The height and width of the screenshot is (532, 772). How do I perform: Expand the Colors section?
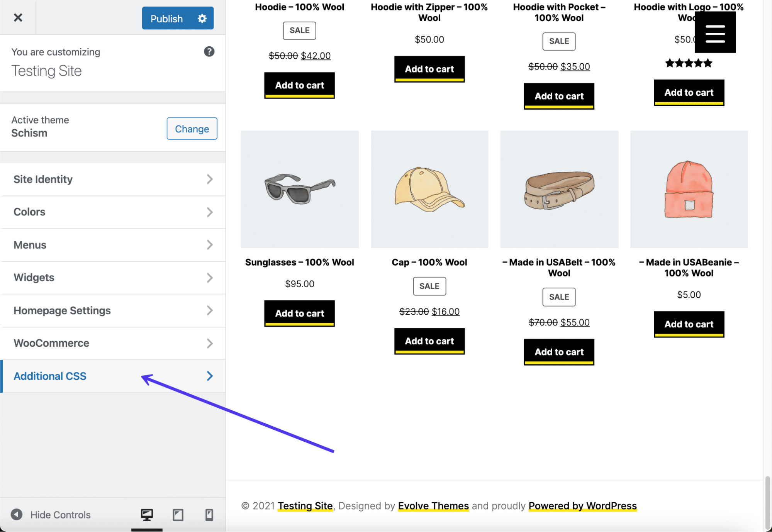[x=113, y=211]
